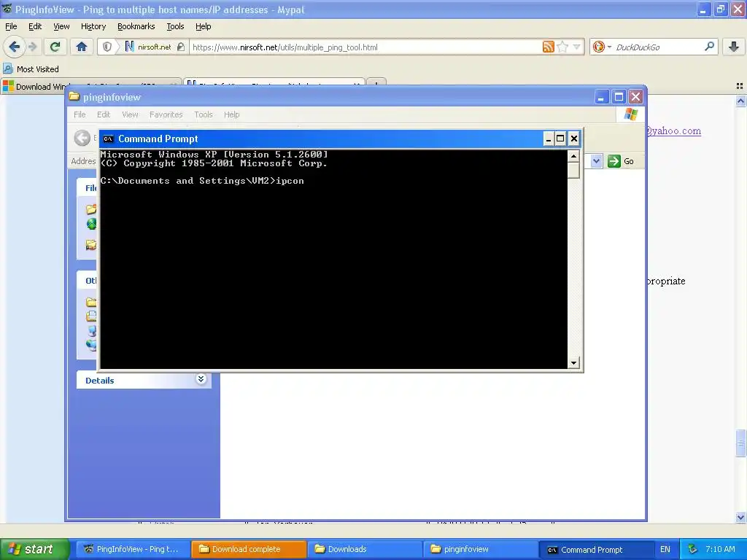The image size is (747, 560).
Task: Click network tray icon
Action: pos(693,549)
